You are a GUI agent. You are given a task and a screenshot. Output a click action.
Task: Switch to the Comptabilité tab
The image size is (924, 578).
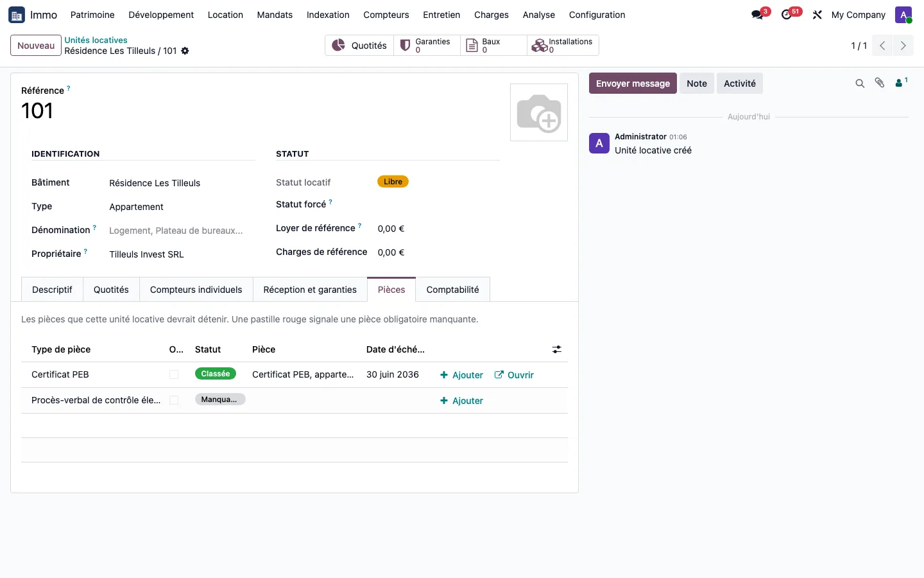click(452, 290)
